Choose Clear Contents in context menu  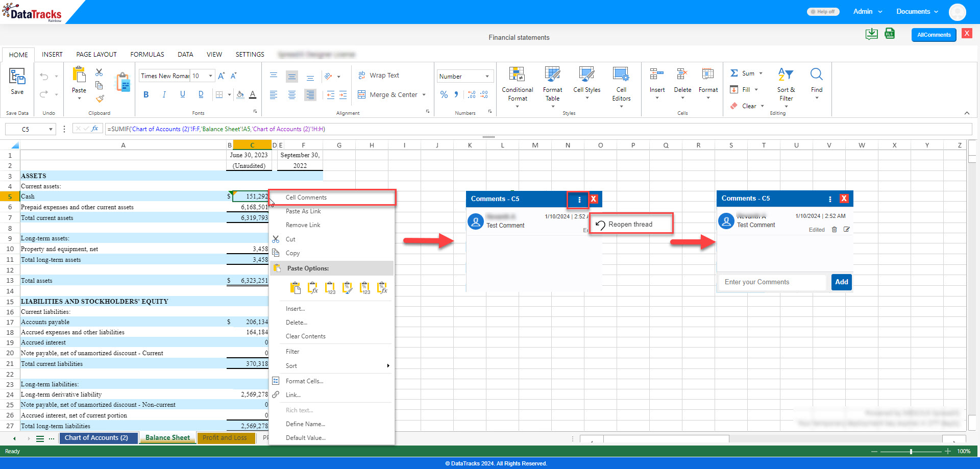pyautogui.click(x=332, y=336)
